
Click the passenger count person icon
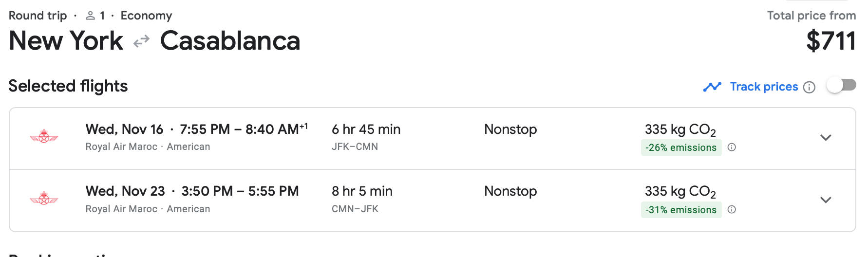pyautogui.click(x=90, y=16)
